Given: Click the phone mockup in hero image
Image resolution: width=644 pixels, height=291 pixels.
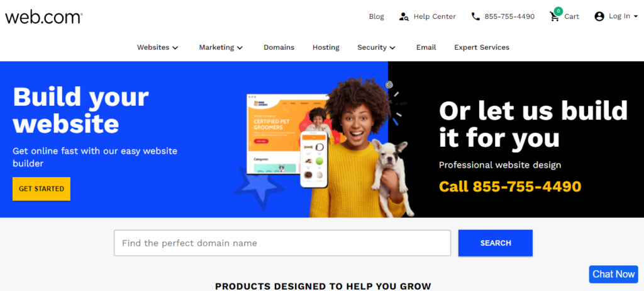Looking at the screenshot, I should (314, 159).
